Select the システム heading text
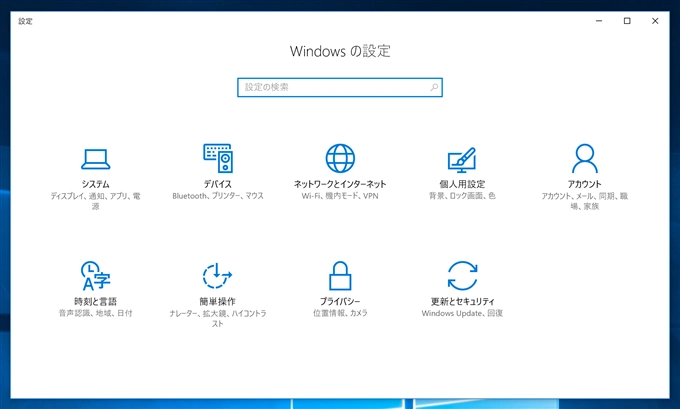 95,184
